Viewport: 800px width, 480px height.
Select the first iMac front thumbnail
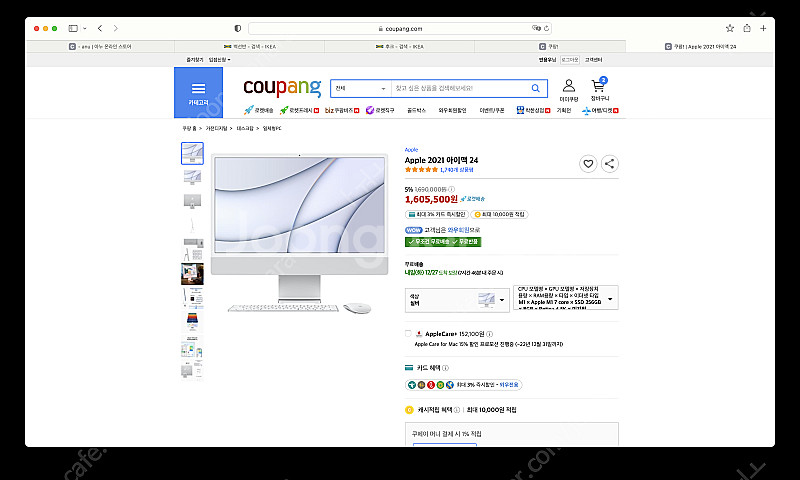[x=192, y=154]
